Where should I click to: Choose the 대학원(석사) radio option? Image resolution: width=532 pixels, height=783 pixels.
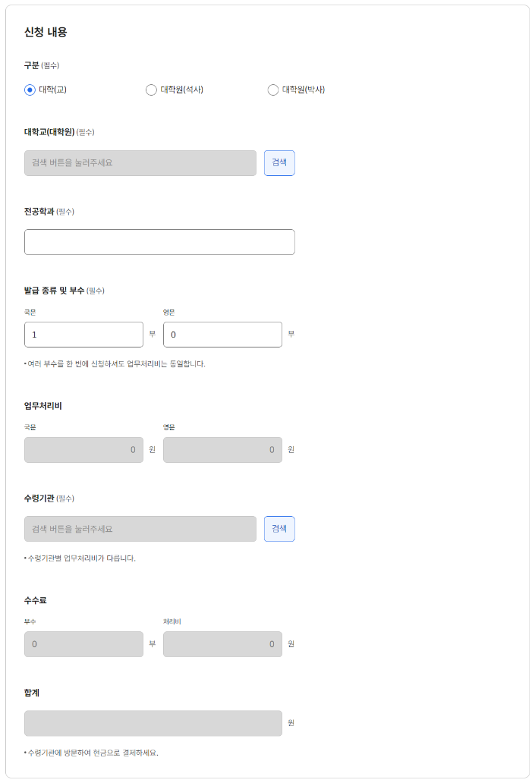tap(151, 90)
